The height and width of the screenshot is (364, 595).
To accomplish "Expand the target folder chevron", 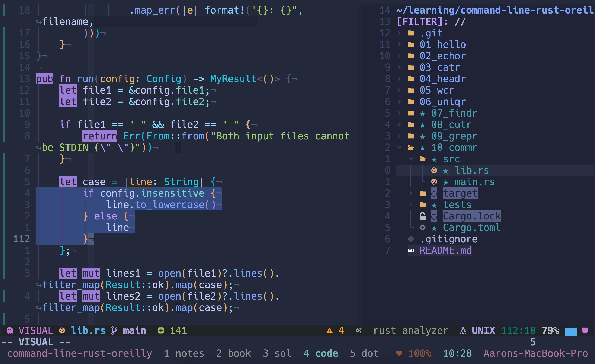I will pyautogui.click(x=411, y=193).
